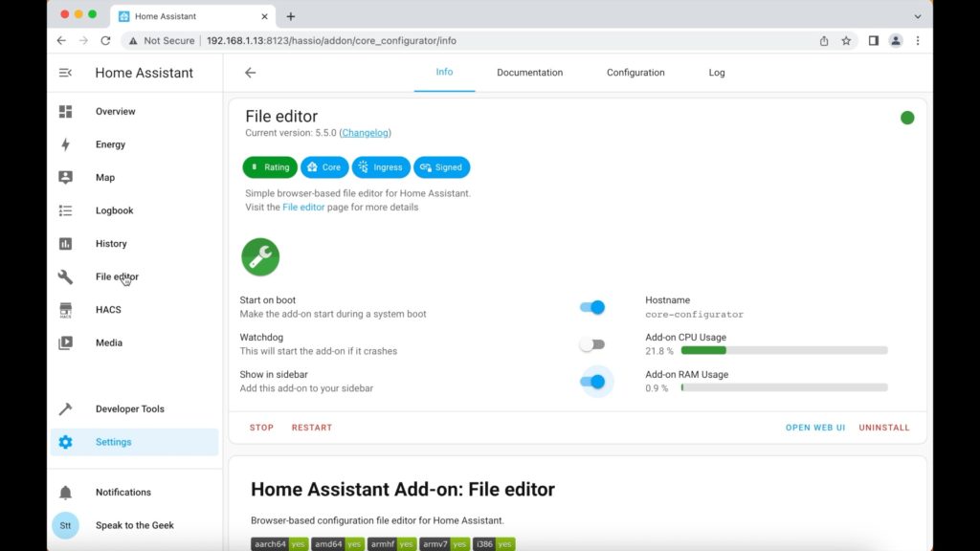The height and width of the screenshot is (551, 980).
Task: Close the Home Assistant browser tab
Action: coord(264,16)
